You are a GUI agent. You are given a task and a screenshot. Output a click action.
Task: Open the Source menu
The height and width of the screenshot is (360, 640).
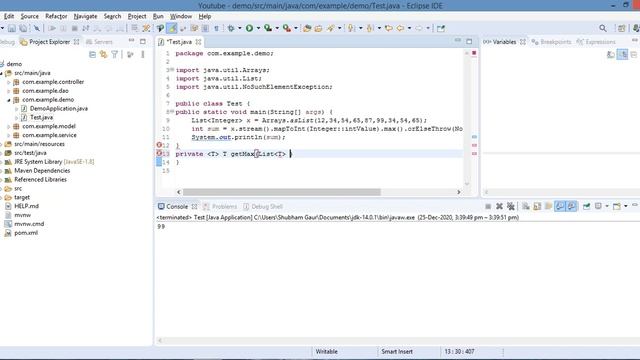[x=29, y=16]
